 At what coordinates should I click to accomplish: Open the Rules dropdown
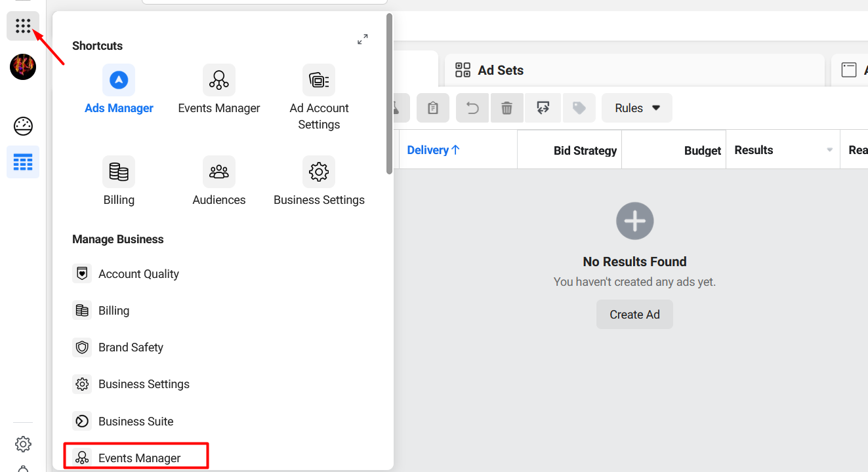[x=637, y=108]
